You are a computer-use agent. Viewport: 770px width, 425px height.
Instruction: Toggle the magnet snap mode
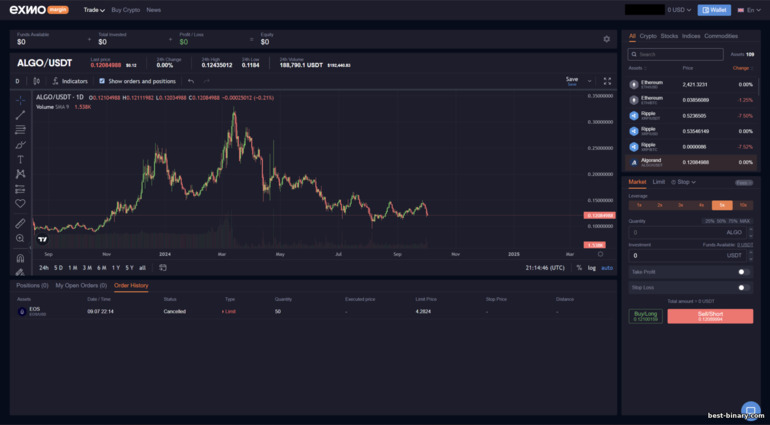click(20, 258)
